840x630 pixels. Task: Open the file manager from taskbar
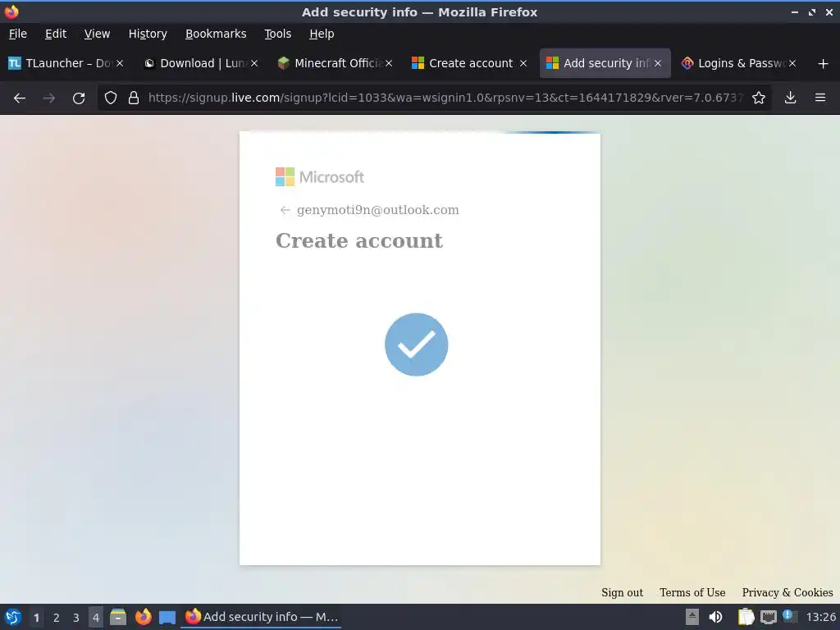118,617
